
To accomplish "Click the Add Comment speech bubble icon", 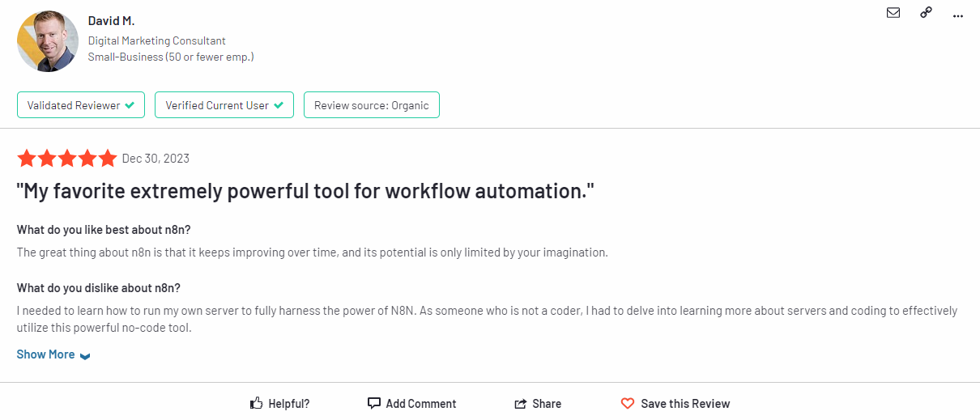I will click(373, 403).
